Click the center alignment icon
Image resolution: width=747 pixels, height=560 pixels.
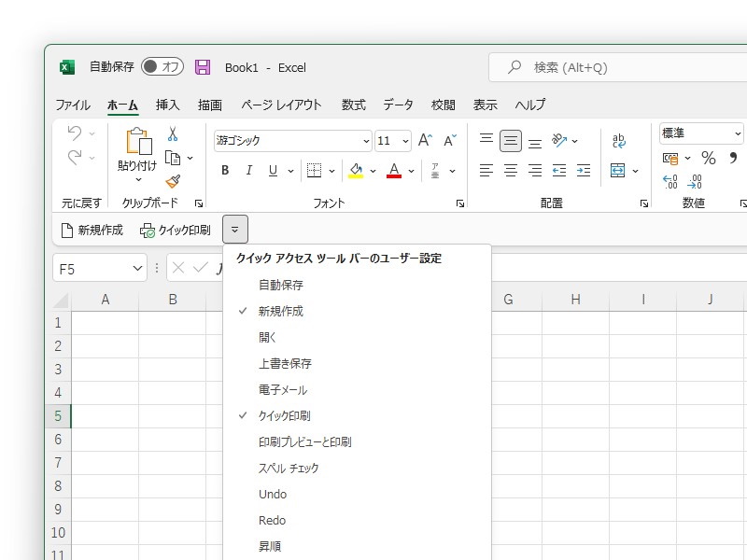point(510,171)
